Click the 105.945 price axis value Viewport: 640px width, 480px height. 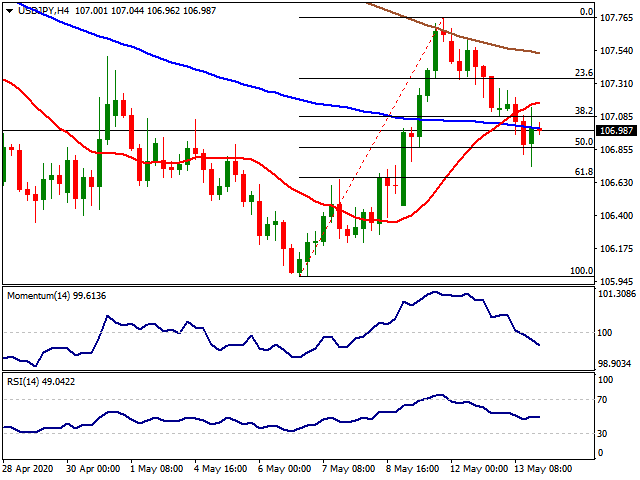tap(616, 282)
